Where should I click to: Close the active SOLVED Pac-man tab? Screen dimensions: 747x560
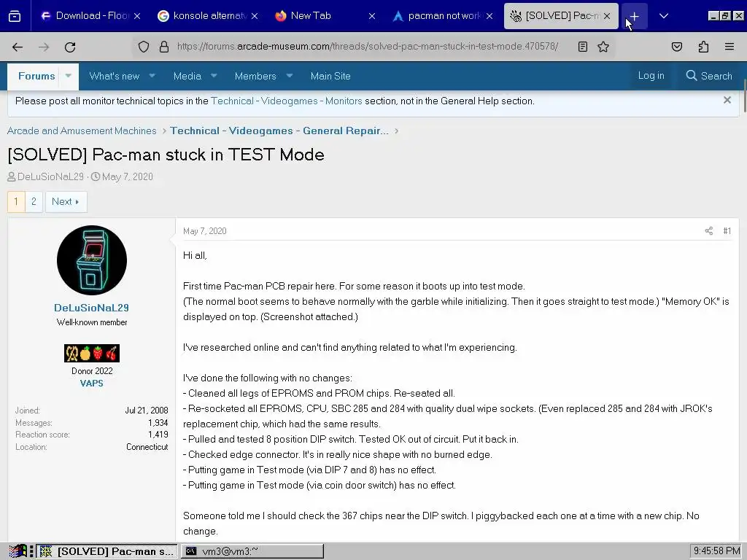(x=607, y=16)
